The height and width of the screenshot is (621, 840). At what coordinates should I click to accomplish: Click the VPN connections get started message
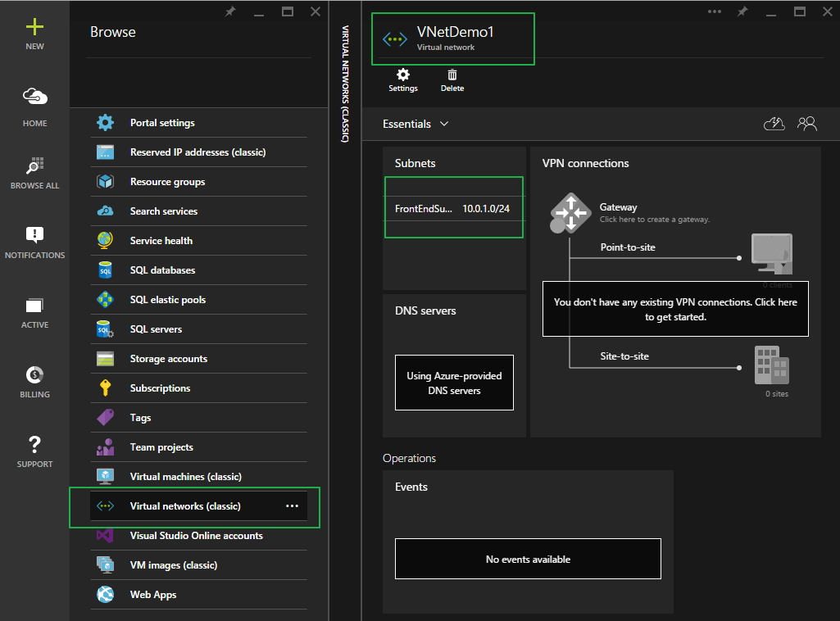point(675,309)
